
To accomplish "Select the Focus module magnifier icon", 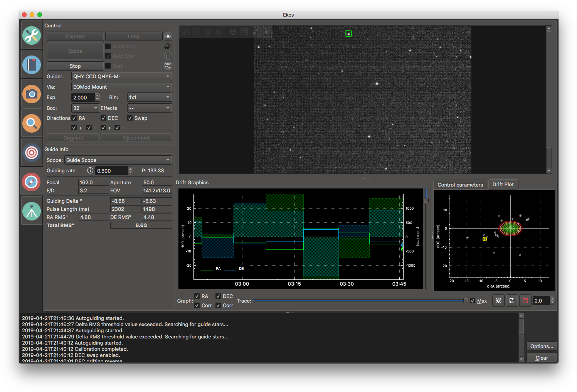I will [x=32, y=123].
